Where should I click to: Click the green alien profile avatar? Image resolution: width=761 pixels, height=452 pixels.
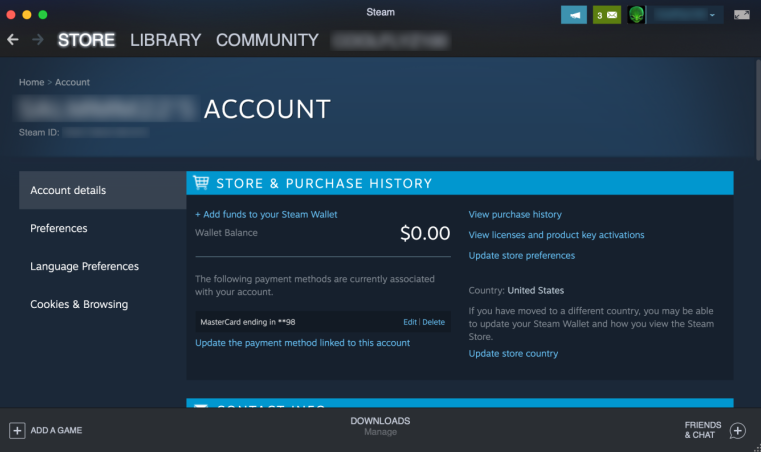[636, 15]
